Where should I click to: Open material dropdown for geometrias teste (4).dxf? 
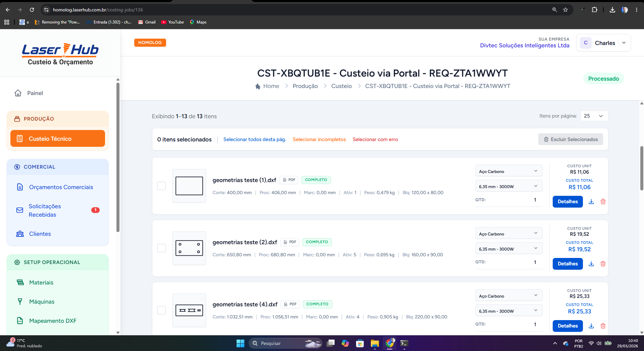[x=509, y=296]
